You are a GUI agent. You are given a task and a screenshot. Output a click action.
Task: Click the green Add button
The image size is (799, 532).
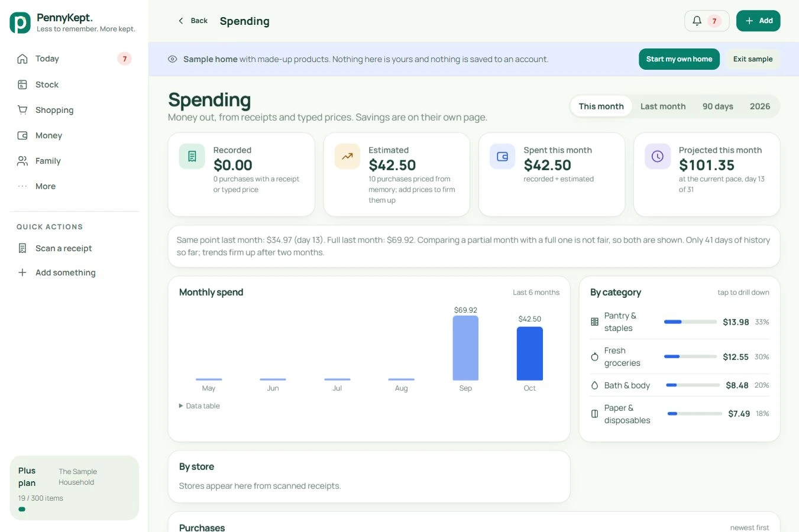pos(758,21)
